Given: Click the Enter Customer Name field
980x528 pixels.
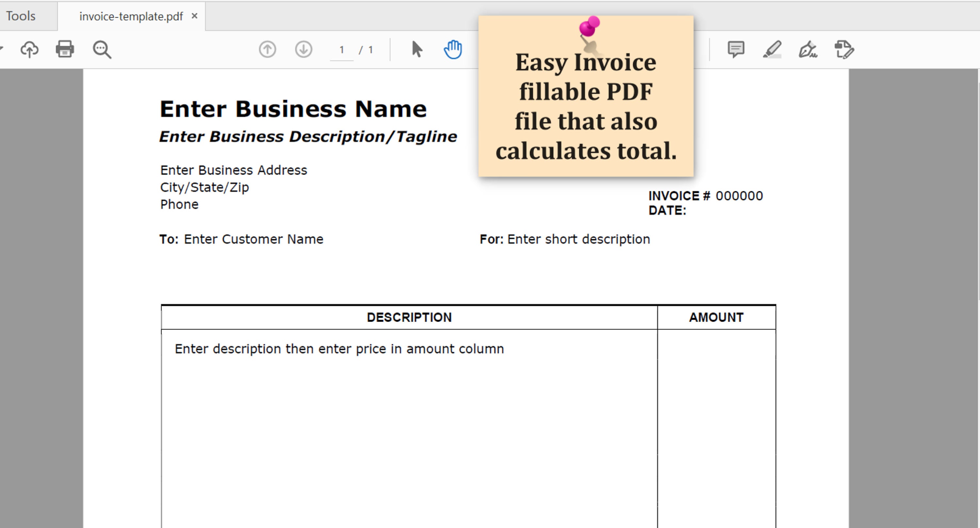Looking at the screenshot, I should pyautogui.click(x=253, y=239).
